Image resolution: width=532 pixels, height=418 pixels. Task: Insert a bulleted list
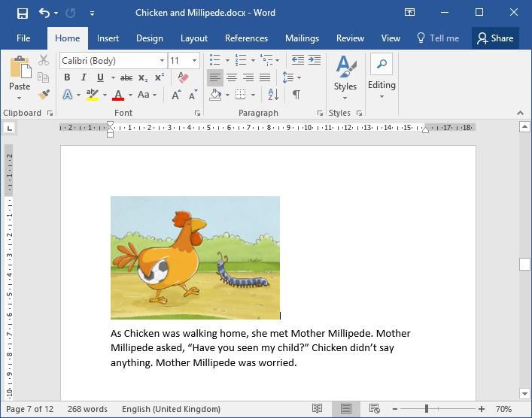click(215, 60)
